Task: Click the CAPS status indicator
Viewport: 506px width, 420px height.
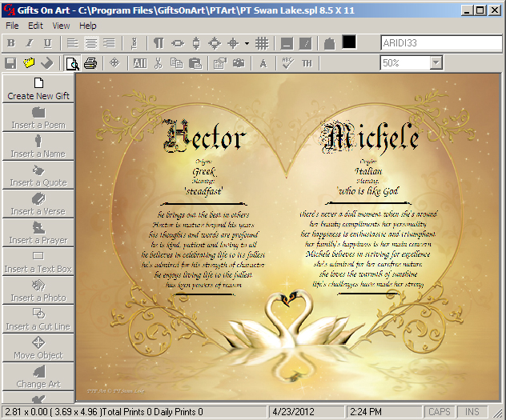Action: pyautogui.click(x=440, y=412)
